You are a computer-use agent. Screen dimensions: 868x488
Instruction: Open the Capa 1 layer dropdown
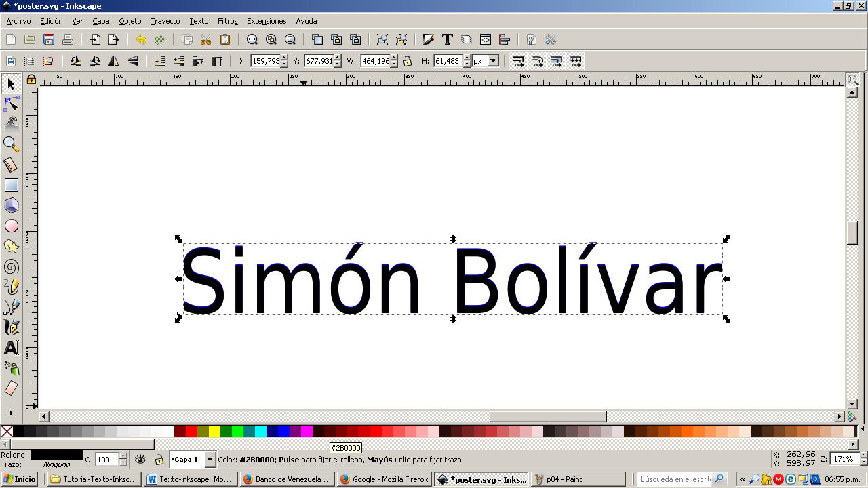pyautogui.click(x=210, y=460)
